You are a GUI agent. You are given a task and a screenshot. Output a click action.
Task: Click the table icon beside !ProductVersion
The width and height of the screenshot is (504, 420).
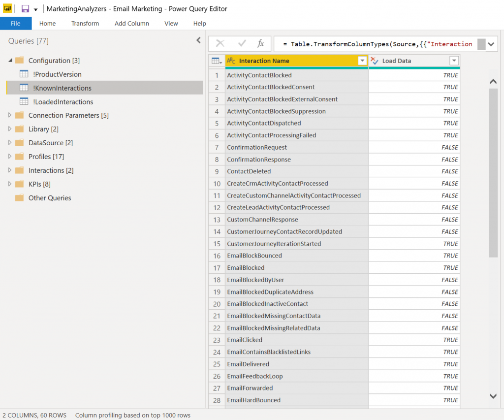24,74
